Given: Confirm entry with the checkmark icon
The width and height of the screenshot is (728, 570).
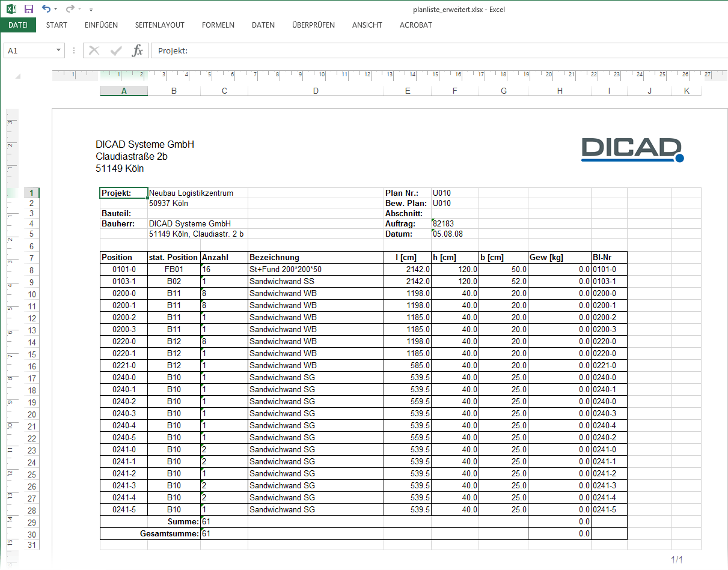Looking at the screenshot, I should point(116,51).
